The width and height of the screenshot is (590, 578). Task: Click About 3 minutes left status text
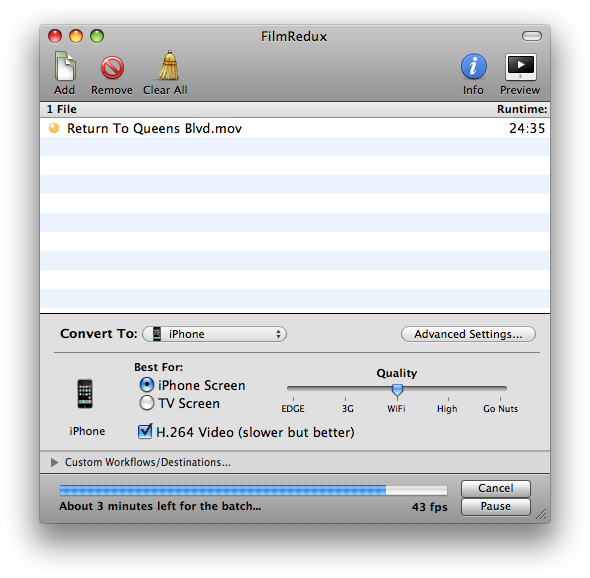pyautogui.click(x=160, y=506)
